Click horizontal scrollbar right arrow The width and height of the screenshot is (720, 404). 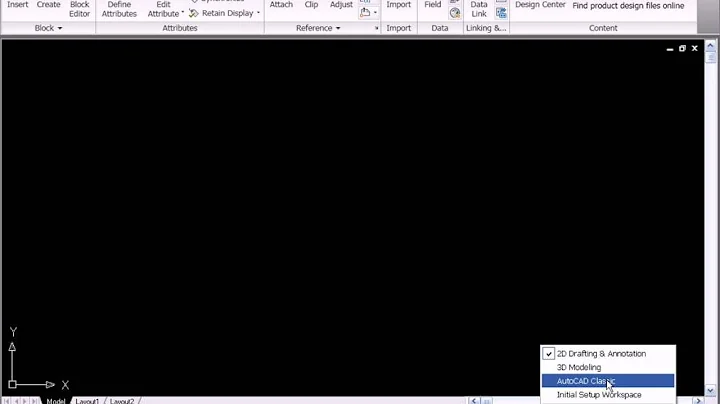[698, 401]
